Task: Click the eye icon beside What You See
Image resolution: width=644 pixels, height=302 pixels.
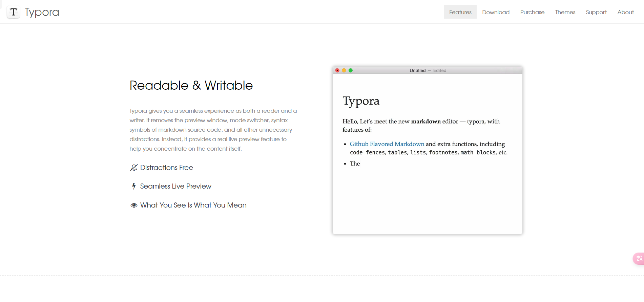Action: click(134, 205)
